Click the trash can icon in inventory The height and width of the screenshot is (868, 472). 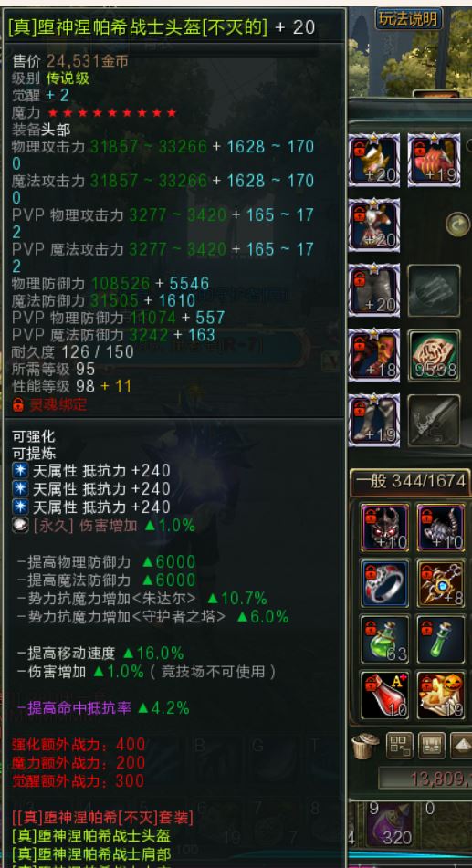tap(365, 746)
